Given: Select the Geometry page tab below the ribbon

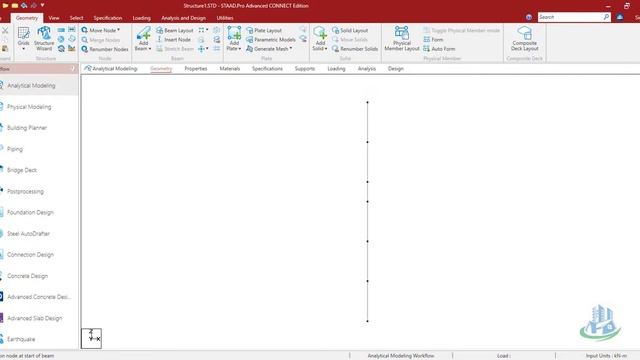Looking at the screenshot, I should (x=161, y=69).
